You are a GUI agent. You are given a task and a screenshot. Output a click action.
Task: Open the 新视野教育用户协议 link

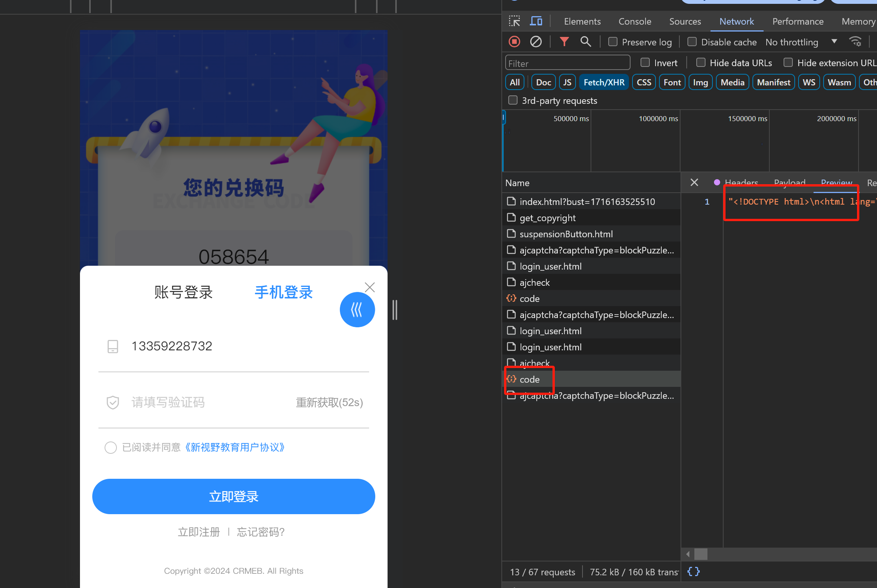coord(235,447)
